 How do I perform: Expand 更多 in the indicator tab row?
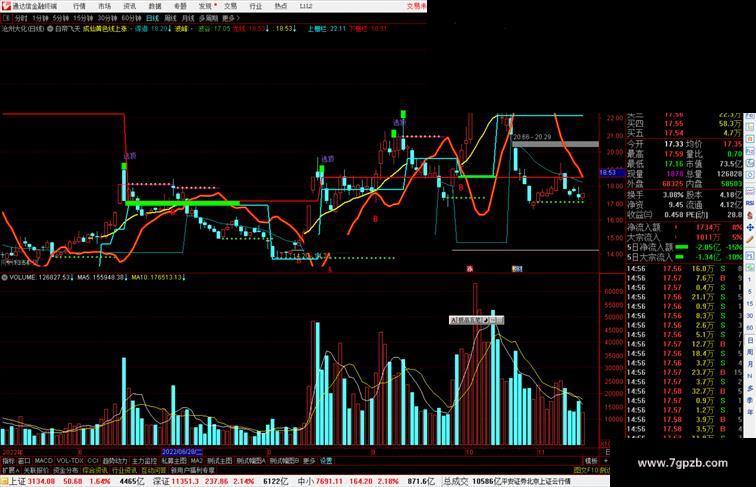pyautogui.click(x=309, y=461)
